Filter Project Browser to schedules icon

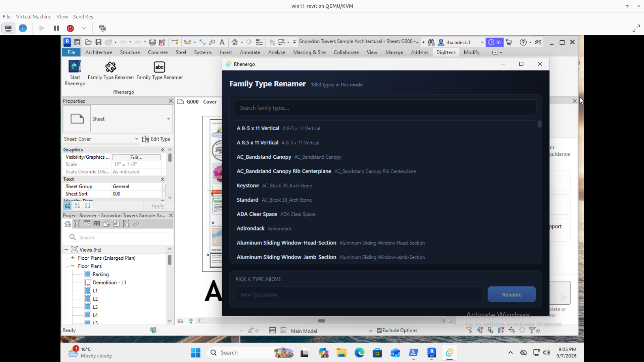pos(97,224)
